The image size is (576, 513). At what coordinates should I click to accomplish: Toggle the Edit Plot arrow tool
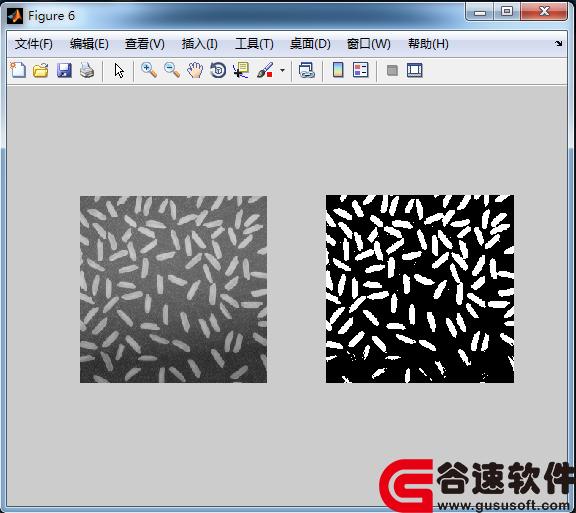119,70
